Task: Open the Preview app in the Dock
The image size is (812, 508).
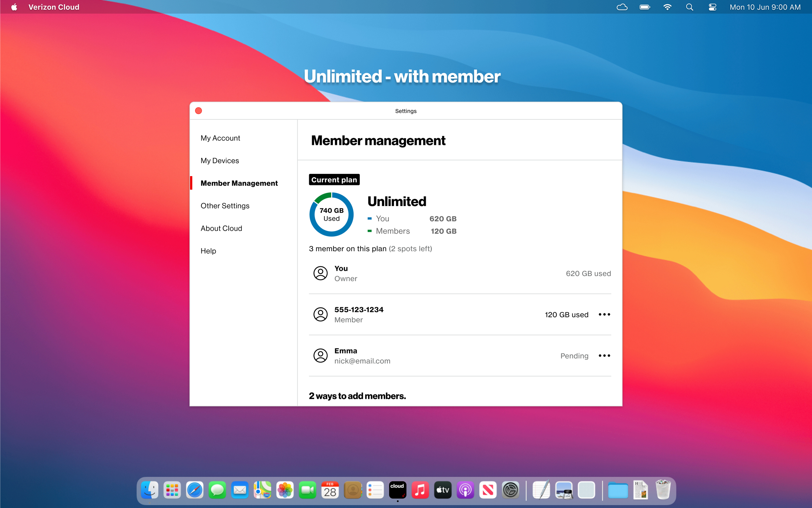Action: 564,490
